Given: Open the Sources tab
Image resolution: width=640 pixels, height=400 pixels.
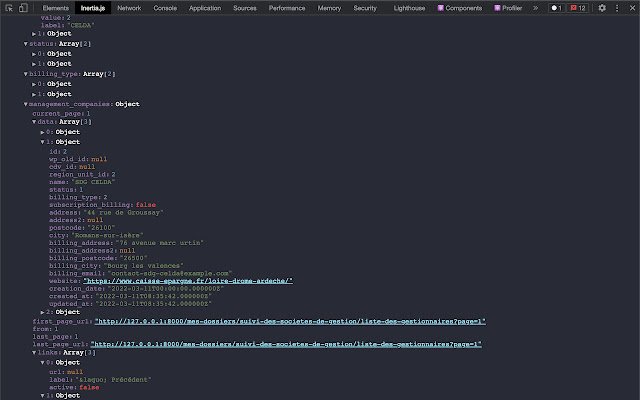Looking at the screenshot, I should (x=245, y=8).
